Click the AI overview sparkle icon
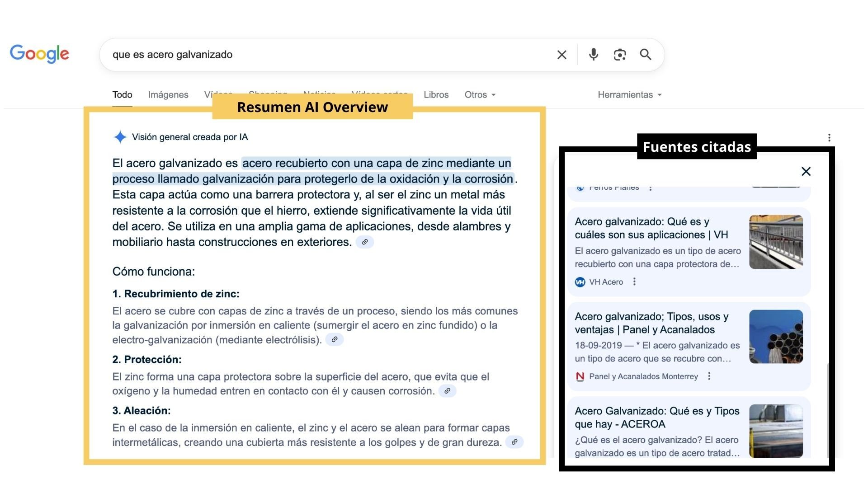Image resolution: width=868 pixels, height=488 pixels. coord(120,137)
